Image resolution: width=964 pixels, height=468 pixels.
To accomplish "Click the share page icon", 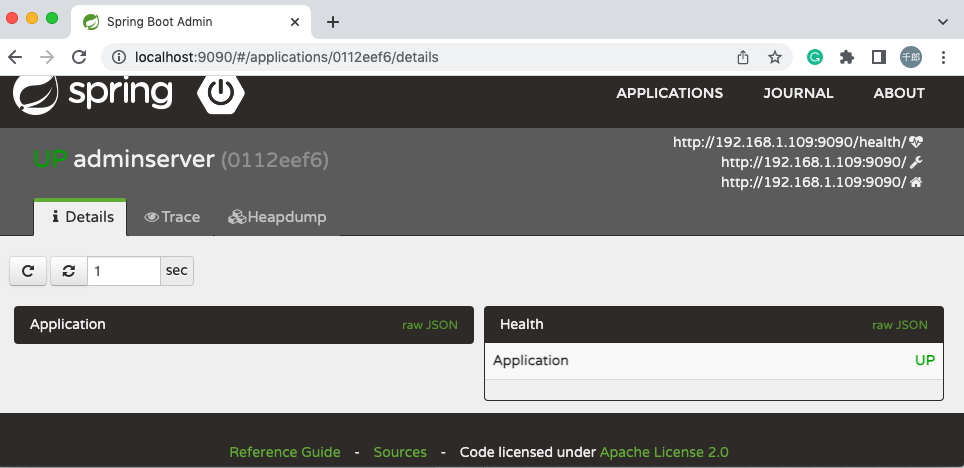I will [x=743, y=57].
